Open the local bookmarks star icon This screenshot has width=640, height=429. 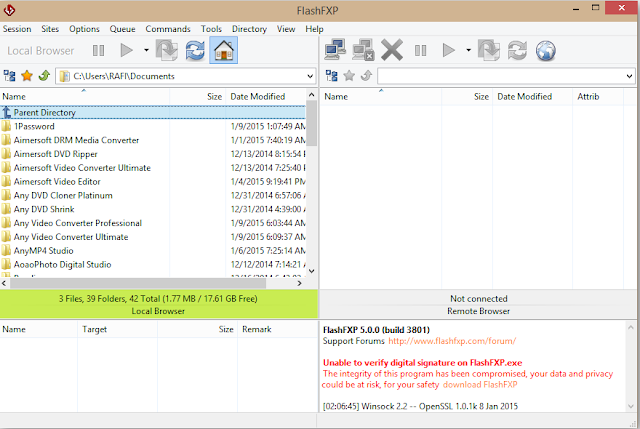pos(27,76)
